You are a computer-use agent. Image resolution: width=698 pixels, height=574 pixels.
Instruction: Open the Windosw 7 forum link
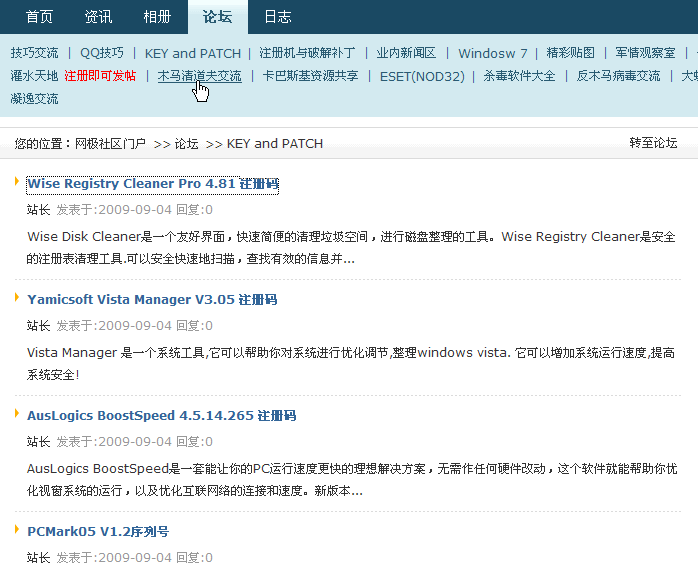(493, 53)
